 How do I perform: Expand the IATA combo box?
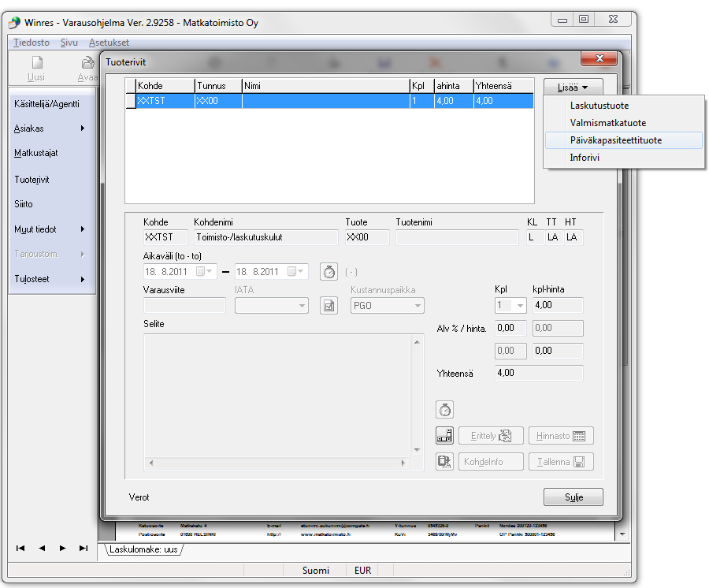(x=302, y=306)
